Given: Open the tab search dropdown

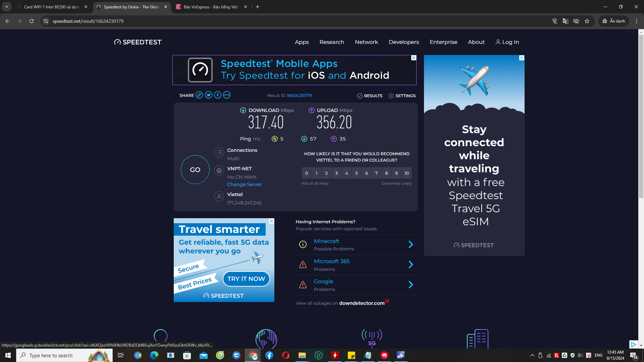Looking at the screenshot, I should coord(7,7).
